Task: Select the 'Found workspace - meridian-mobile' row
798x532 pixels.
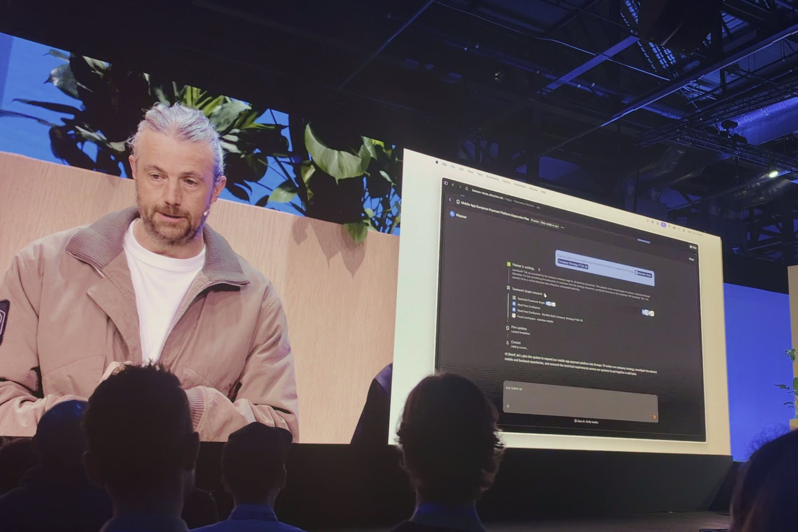Action: coord(533,318)
